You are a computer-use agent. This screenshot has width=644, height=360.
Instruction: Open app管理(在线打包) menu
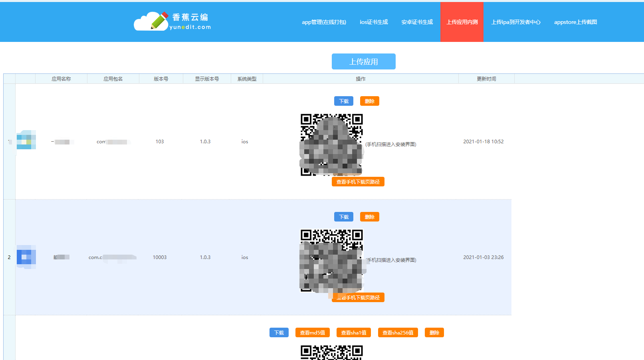tap(324, 22)
